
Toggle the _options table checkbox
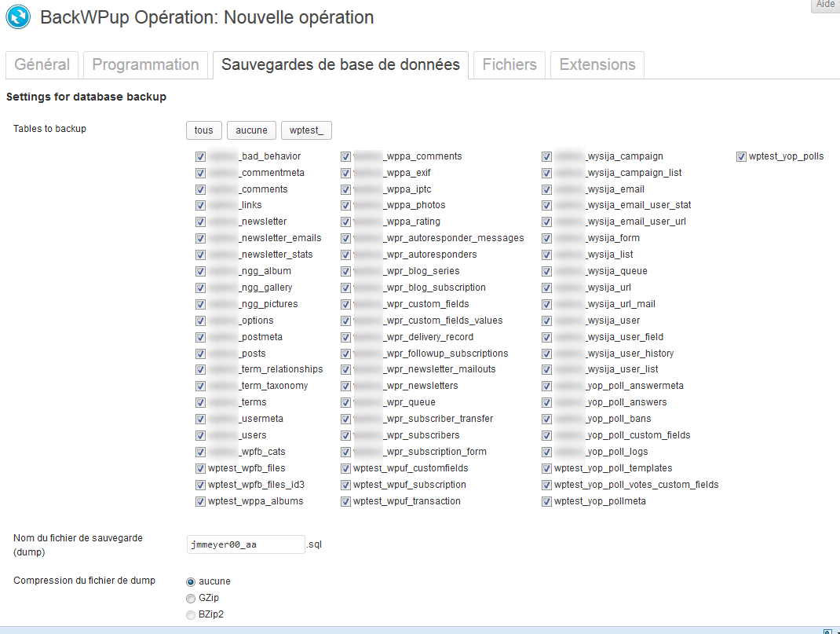pos(200,321)
